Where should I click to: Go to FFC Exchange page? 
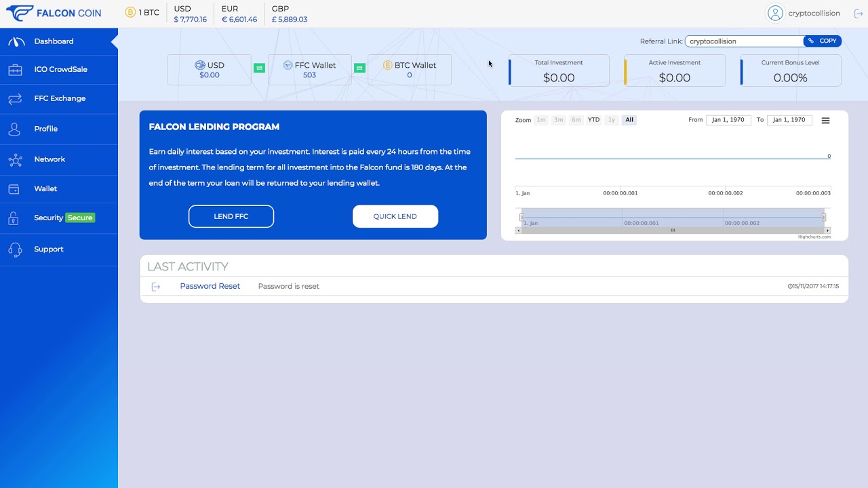click(59, 99)
